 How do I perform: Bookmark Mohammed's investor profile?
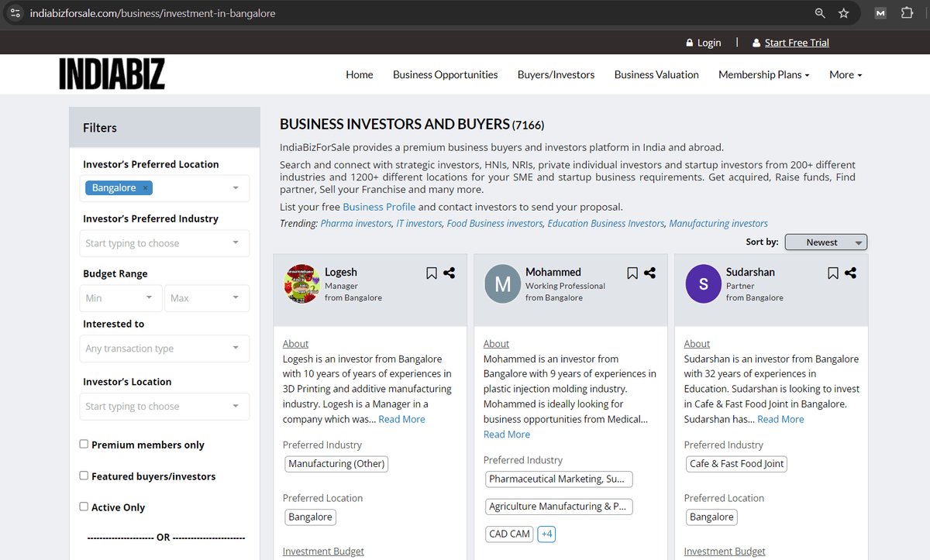point(632,273)
